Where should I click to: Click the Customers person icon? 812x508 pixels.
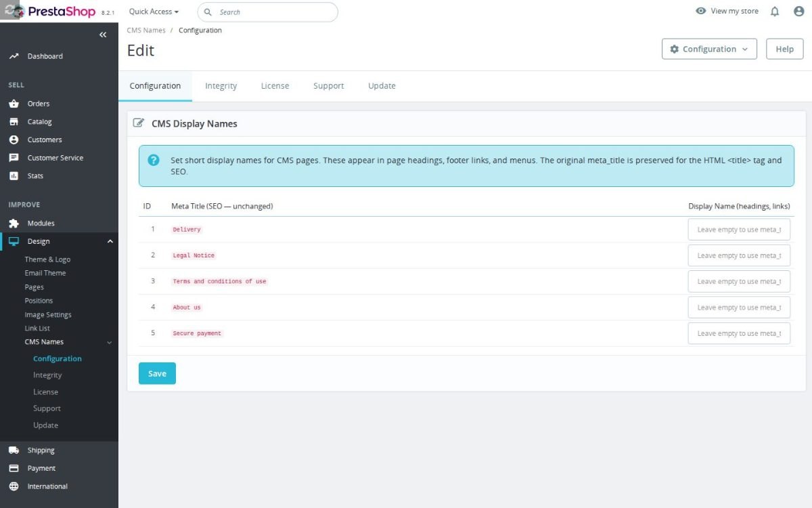(14, 140)
